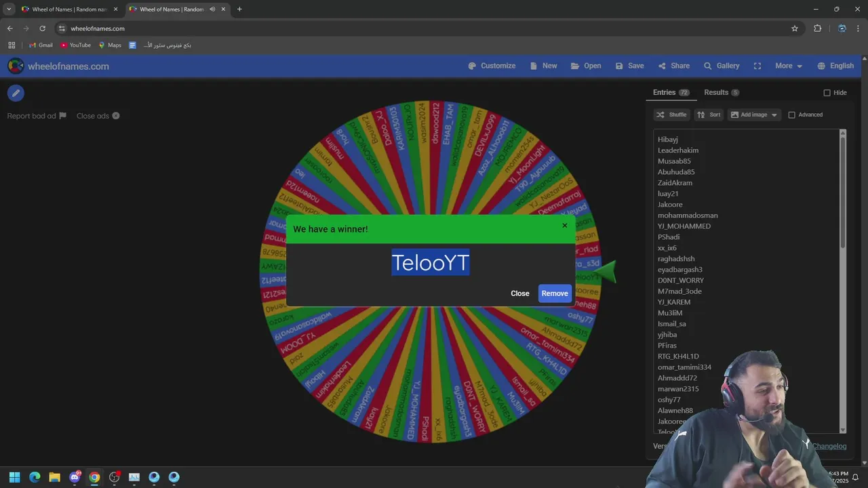
Task: Sort the entries alphabetically
Action: pyautogui.click(x=709, y=115)
